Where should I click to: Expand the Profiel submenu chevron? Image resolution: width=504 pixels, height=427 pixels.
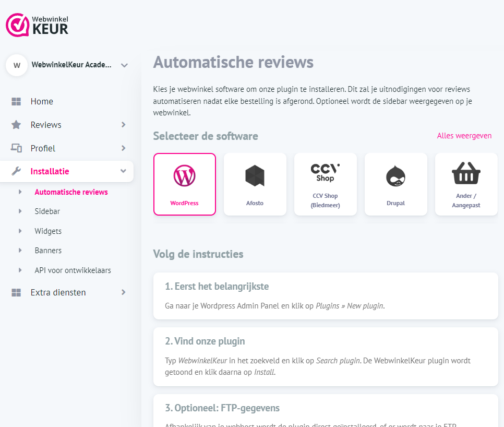point(124,148)
